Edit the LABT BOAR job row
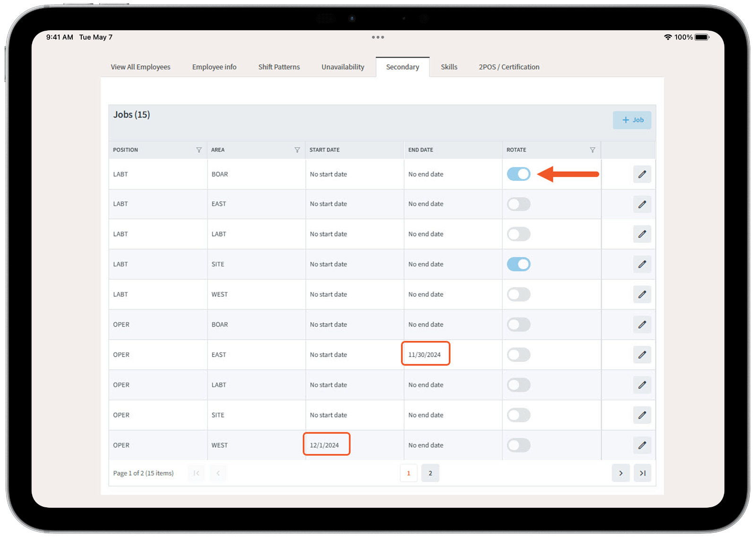This screenshot has width=756, height=538. coord(642,174)
